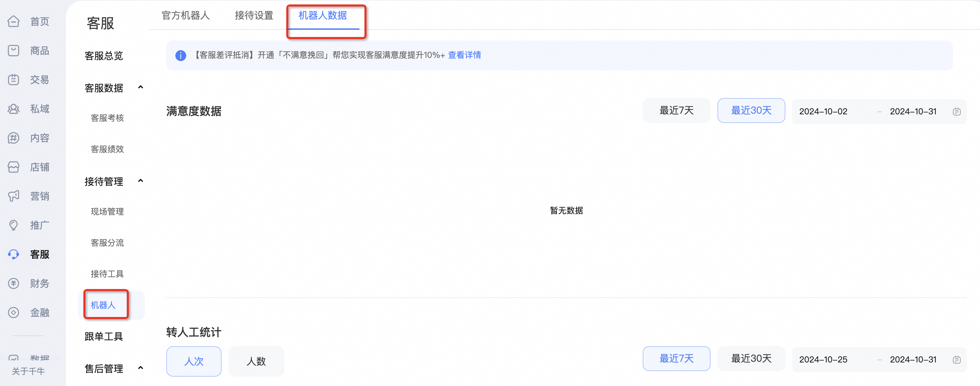The width and height of the screenshot is (980, 386).
Task: Collapse the 售后管理 section
Action: [x=140, y=368]
